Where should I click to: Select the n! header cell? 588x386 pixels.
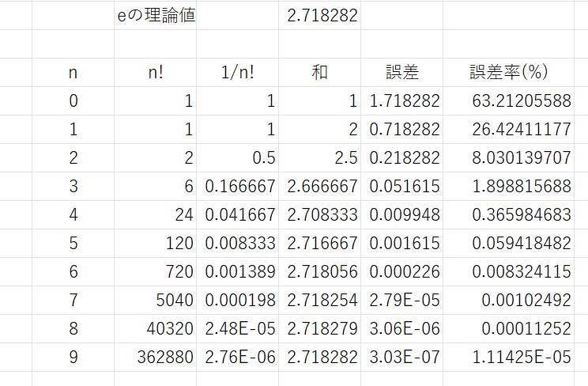pyautogui.click(x=155, y=72)
